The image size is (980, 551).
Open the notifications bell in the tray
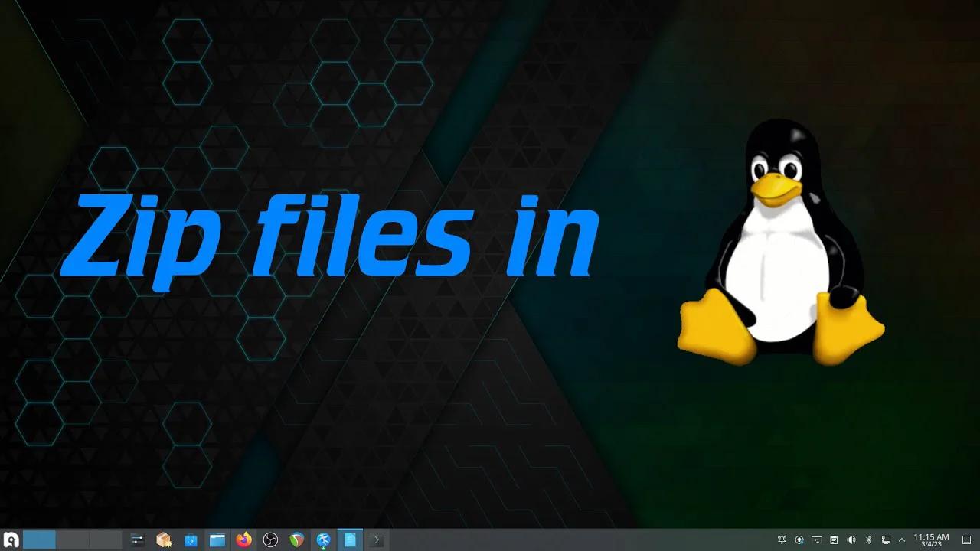[x=782, y=540]
